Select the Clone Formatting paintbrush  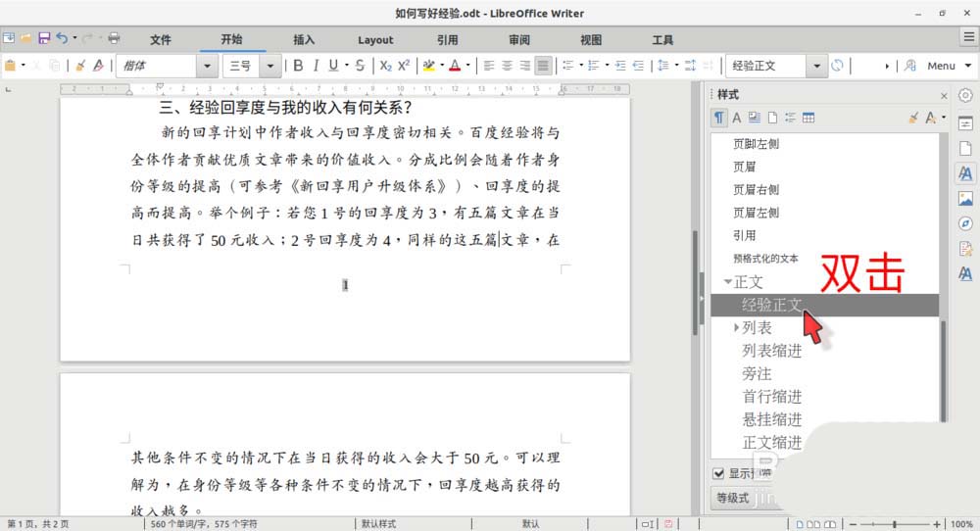(80, 65)
